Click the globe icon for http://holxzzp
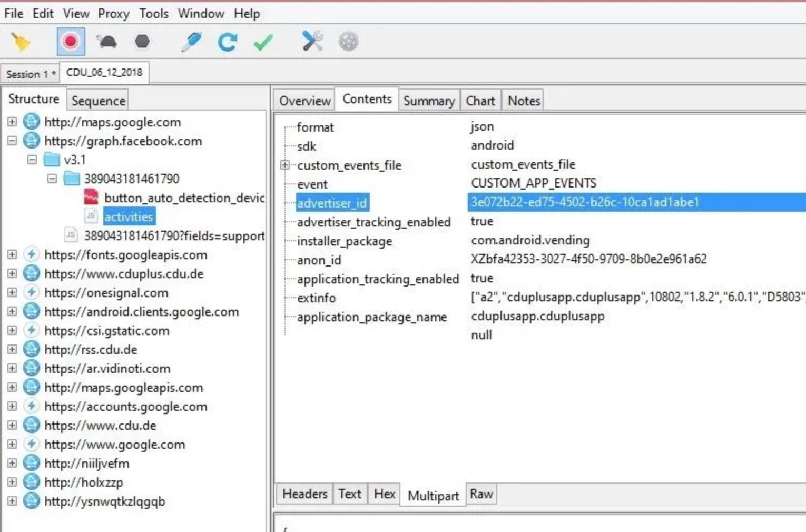Screen dimensions: 806x532 click(x=32, y=482)
